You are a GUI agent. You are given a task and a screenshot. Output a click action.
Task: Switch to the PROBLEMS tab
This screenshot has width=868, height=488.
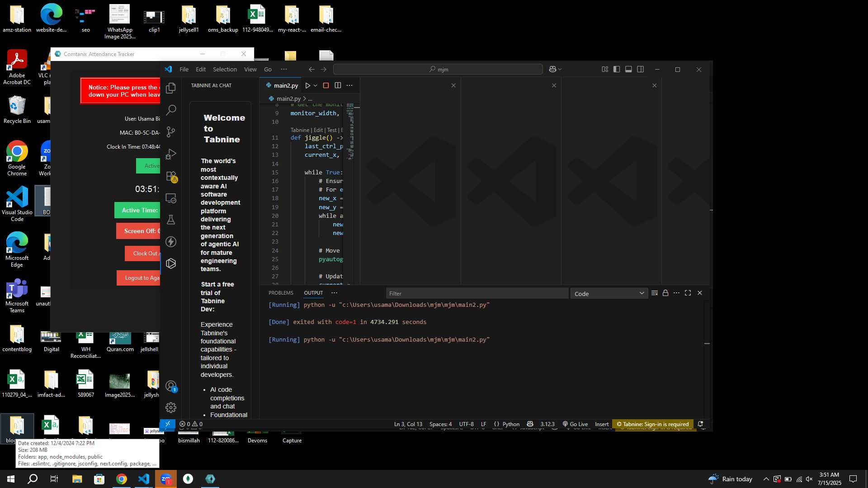[x=281, y=293]
